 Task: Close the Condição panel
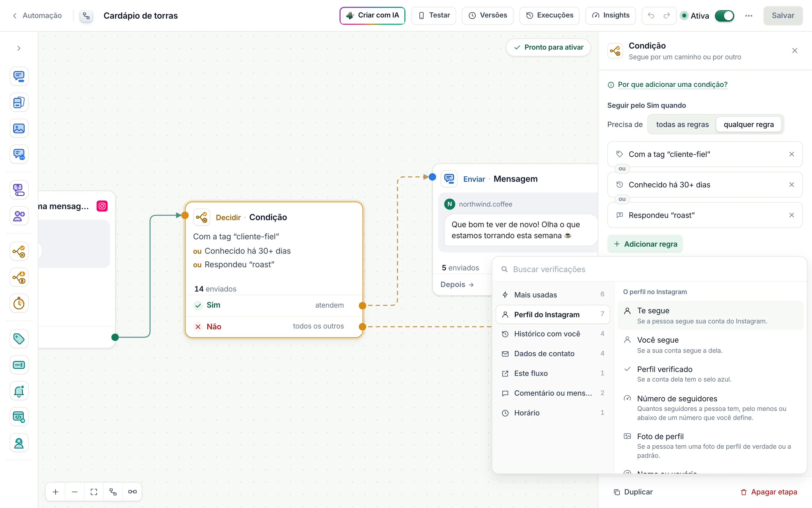click(x=795, y=51)
